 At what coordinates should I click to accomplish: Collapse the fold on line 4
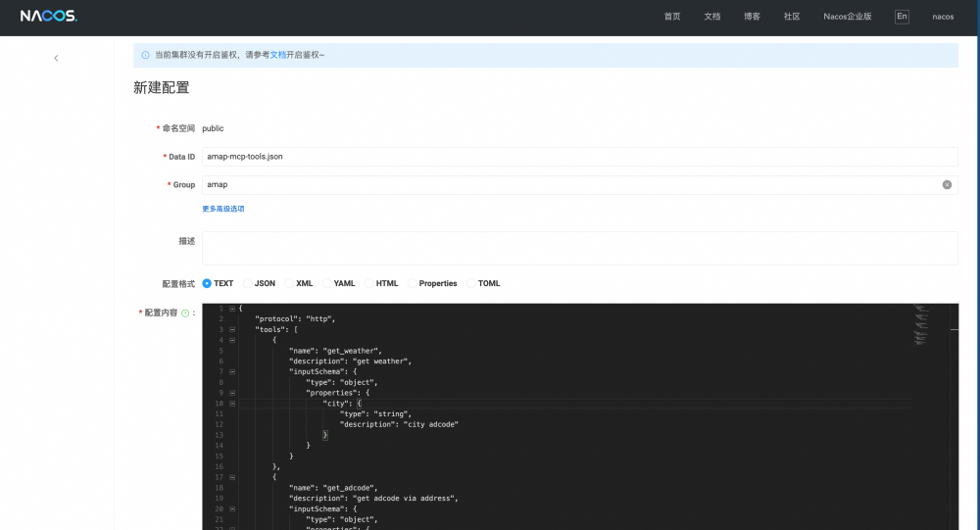coord(232,340)
